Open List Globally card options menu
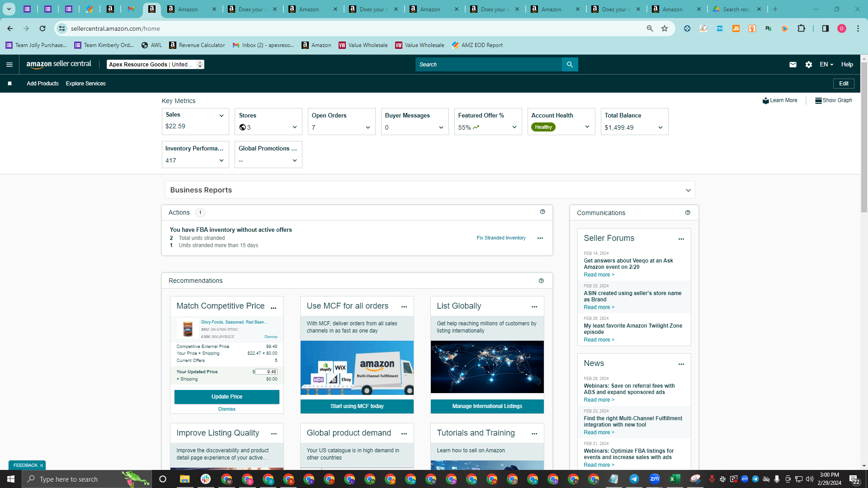Screen dimensions: 868x488 click(534, 307)
